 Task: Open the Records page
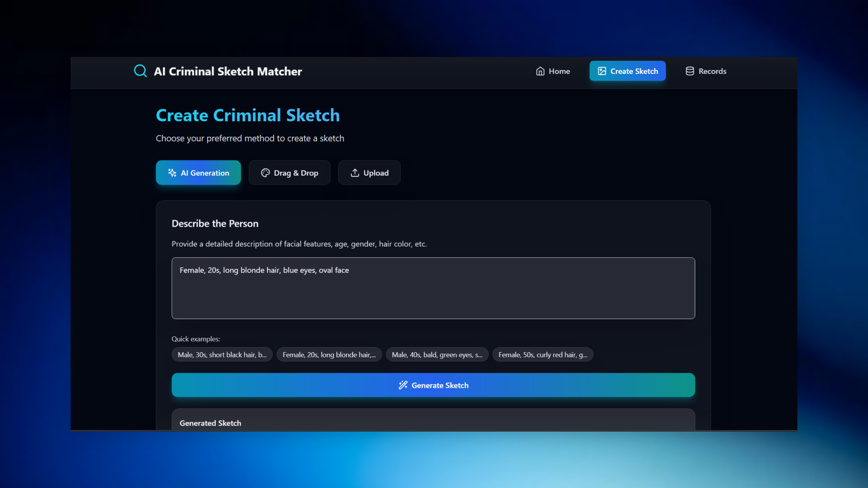[706, 71]
